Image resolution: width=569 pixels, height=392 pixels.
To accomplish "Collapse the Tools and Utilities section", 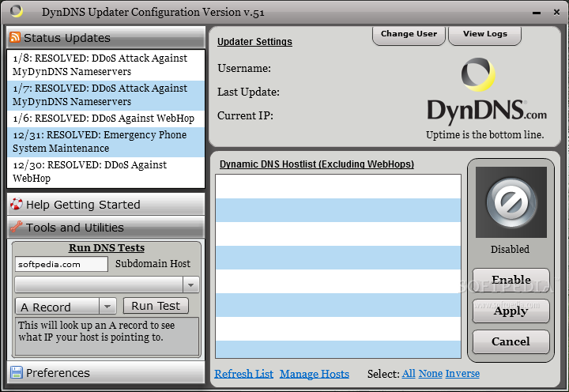I will tap(106, 227).
